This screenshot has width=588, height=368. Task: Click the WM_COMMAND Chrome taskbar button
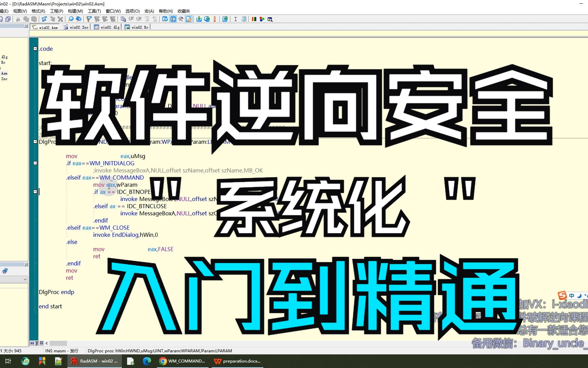tap(182, 361)
